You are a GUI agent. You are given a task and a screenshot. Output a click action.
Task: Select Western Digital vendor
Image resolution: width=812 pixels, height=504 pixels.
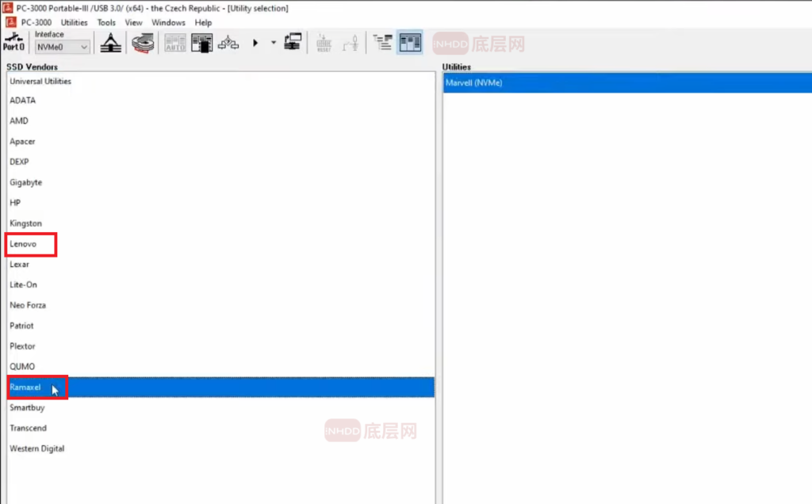tap(221, 449)
